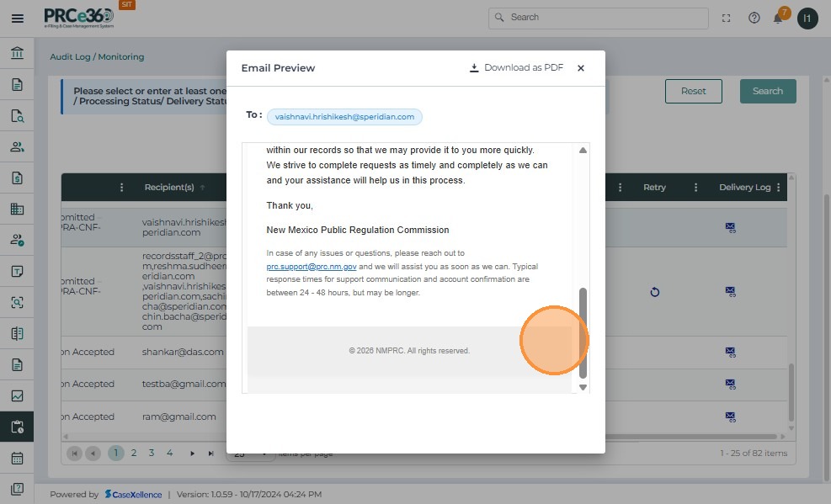
Task: Open the office building sidebar icon
Action: pos(17,209)
